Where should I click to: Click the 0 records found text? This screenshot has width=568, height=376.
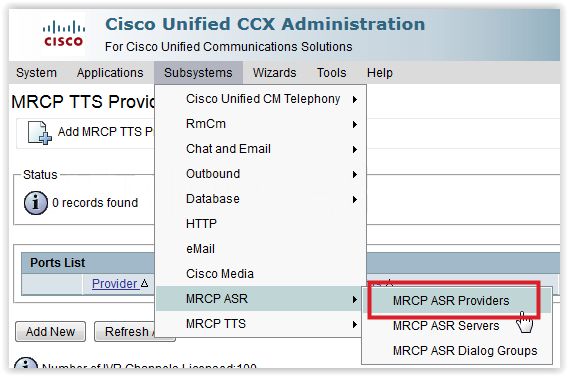coord(95,203)
